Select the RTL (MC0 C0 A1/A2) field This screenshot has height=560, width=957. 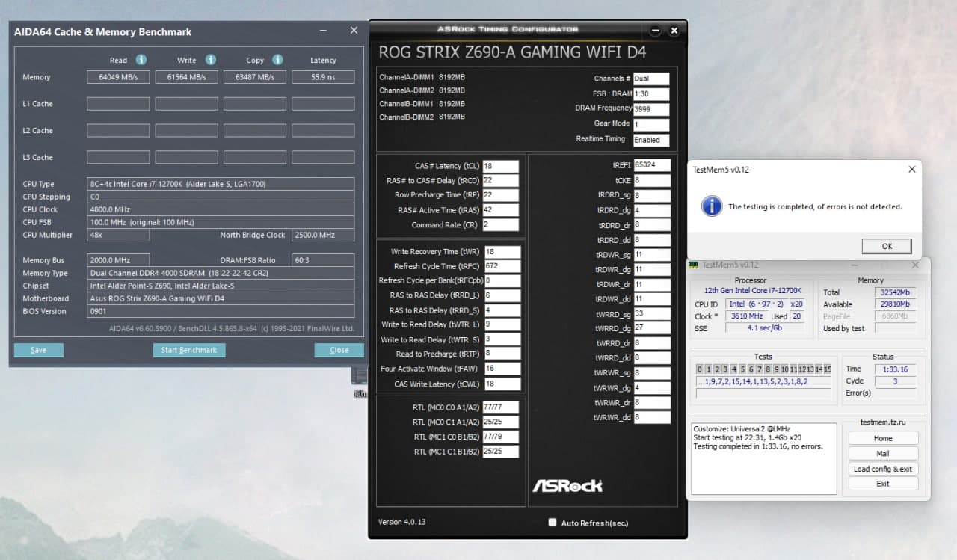click(501, 408)
